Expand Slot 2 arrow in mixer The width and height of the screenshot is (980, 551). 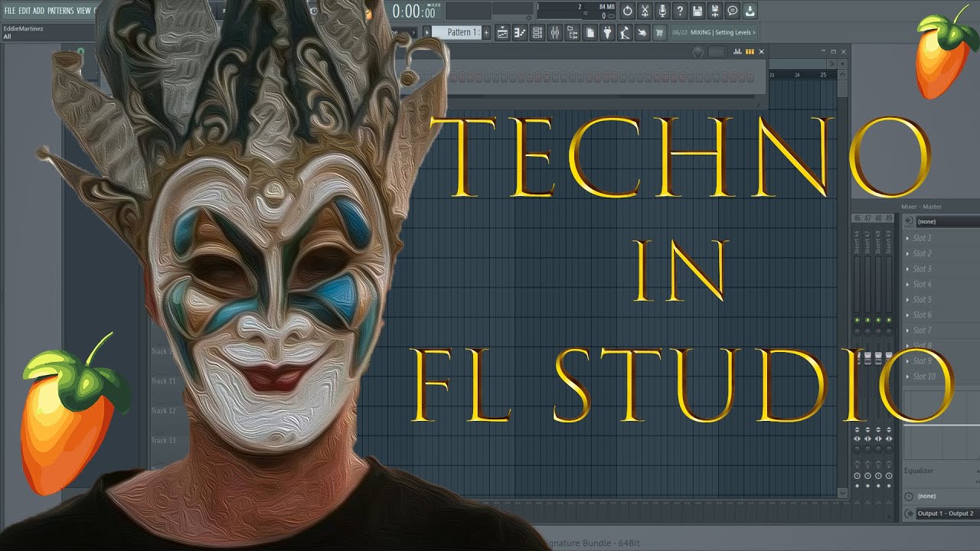pos(908,253)
